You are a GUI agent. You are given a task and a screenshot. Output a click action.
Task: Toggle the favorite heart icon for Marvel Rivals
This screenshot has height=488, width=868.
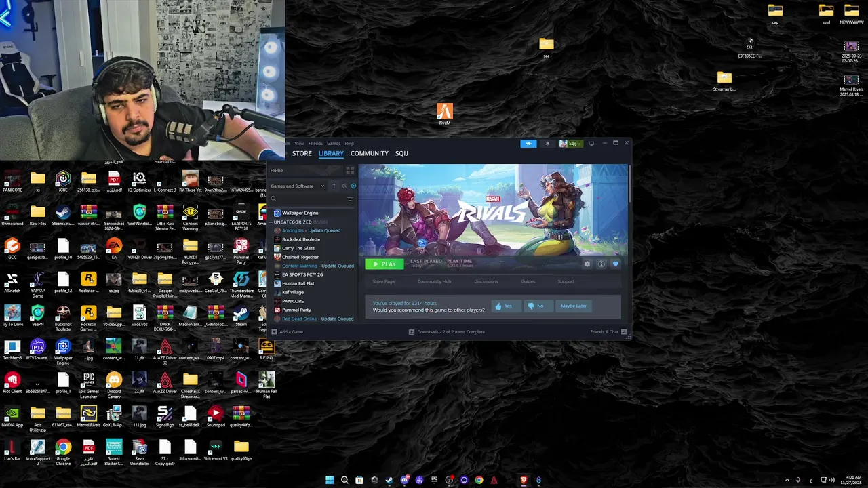click(x=616, y=264)
